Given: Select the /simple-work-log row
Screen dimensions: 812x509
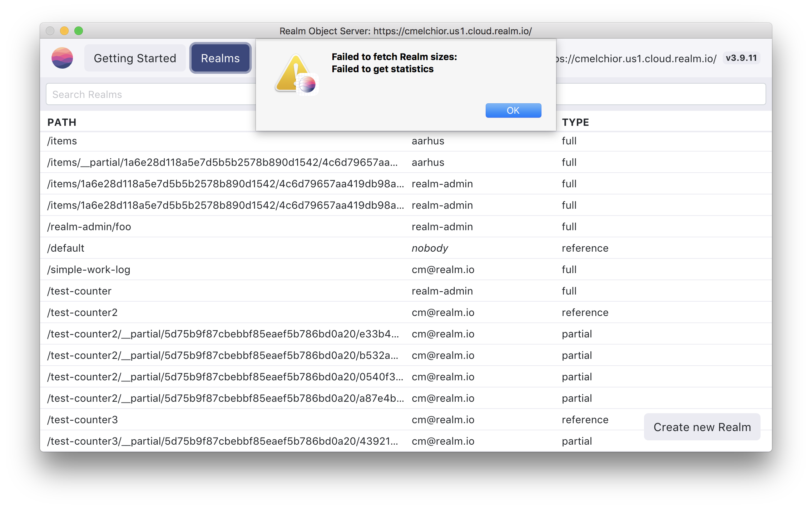Looking at the screenshot, I should [406, 270].
